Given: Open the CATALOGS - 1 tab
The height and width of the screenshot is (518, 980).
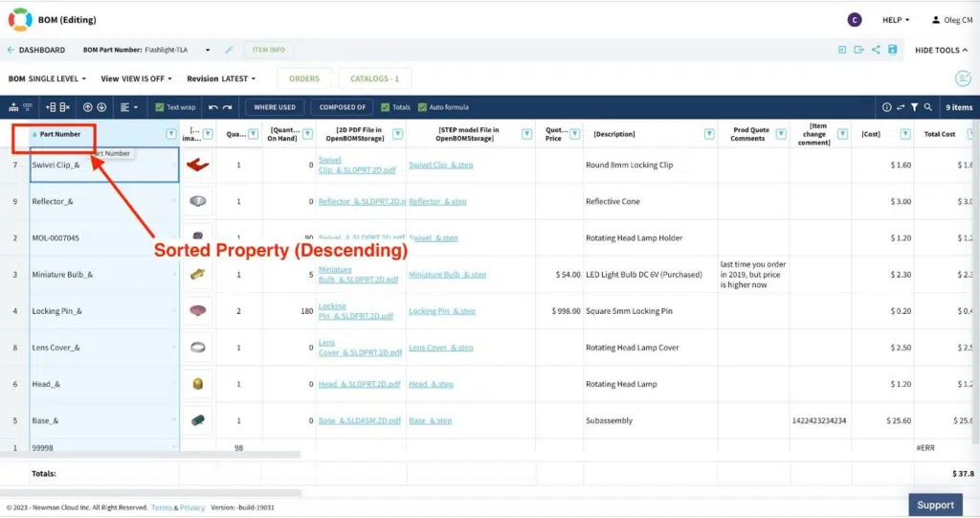Looking at the screenshot, I should [x=374, y=79].
